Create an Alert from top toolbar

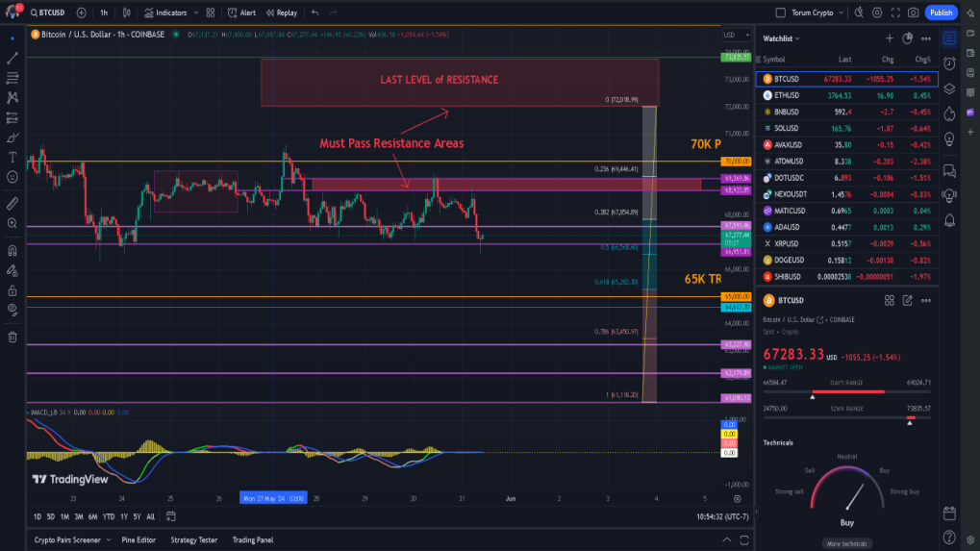242,13
